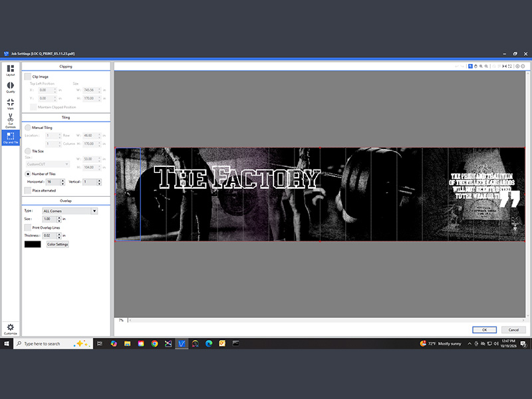
Task: Check the Place alternated checkbox
Action: (x=28, y=190)
